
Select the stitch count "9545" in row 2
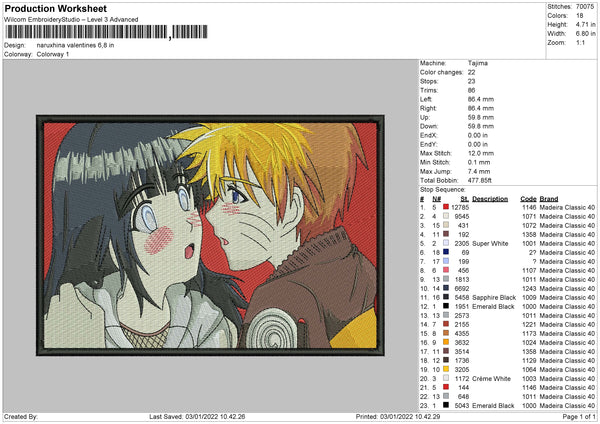461,217
